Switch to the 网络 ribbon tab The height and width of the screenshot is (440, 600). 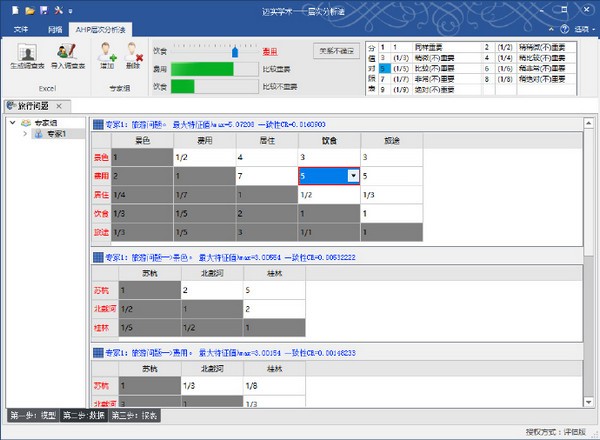(x=55, y=28)
